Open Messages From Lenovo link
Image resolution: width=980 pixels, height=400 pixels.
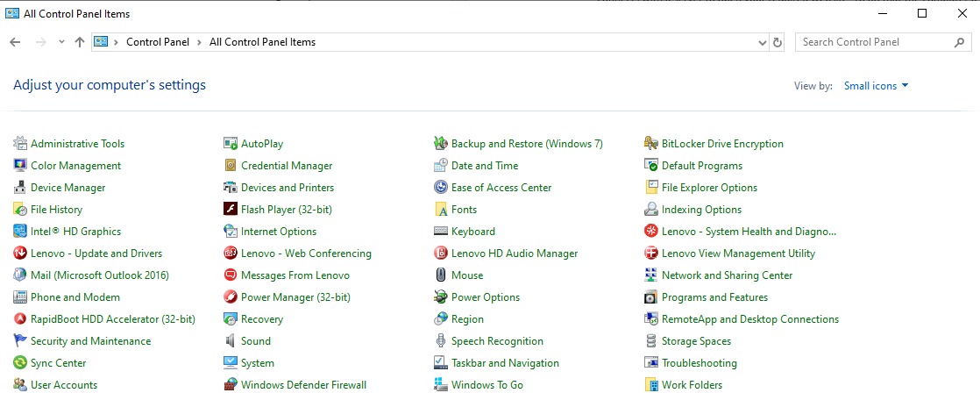point(295,275)
